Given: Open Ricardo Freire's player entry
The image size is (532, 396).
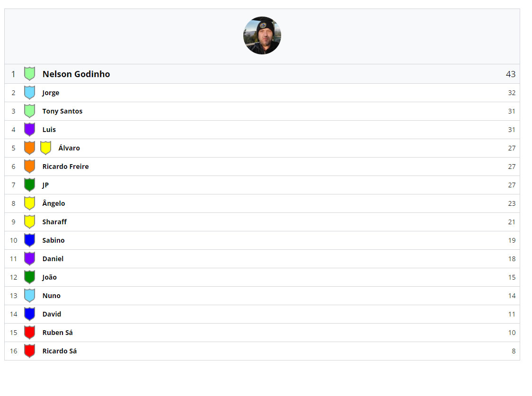Looking at the screenshot, I should coord(65,167).
